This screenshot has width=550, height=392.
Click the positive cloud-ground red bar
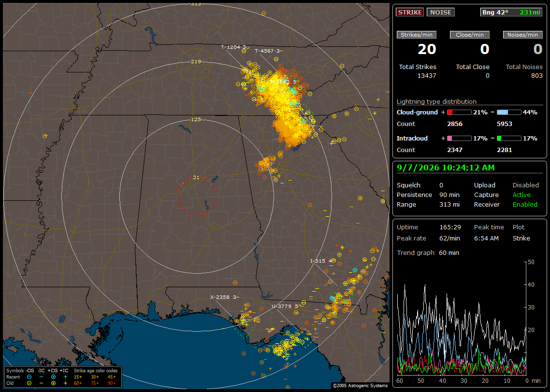pyautogui.click(x=459, y=112)
